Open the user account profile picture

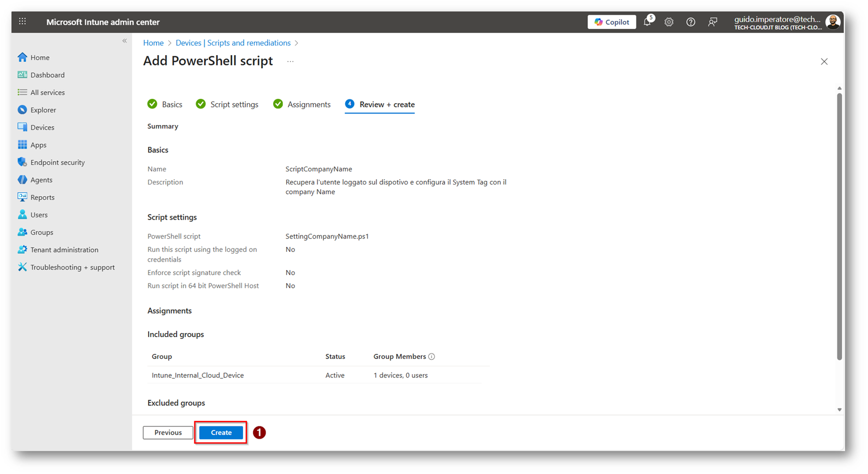click(x=832, y=22)
